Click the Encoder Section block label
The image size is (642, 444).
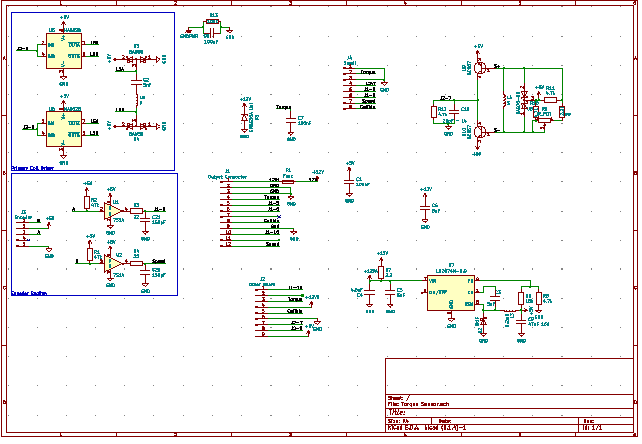pyautogui.click(x=29, y=294)
